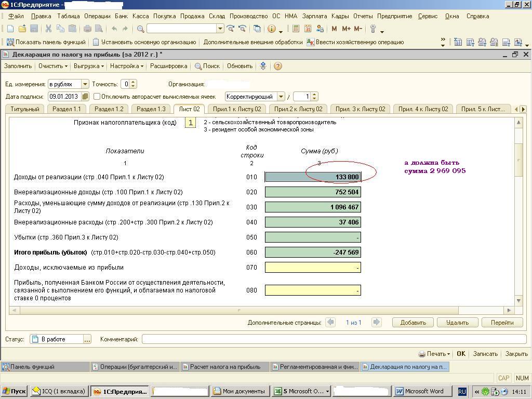
Task: Increase the 'Точность' spinner value
Action: 134,82
